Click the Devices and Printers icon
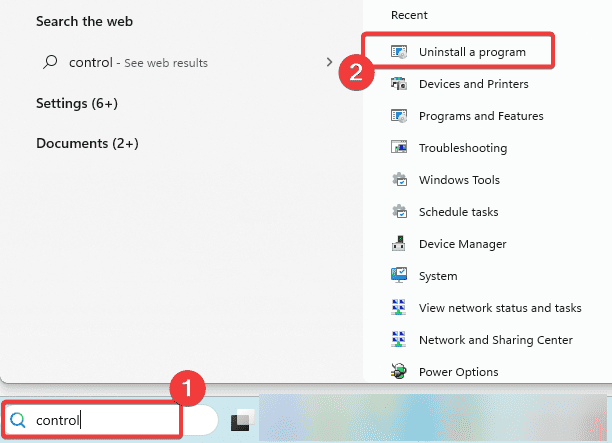The image size is (612, 443). coord(399,84)
